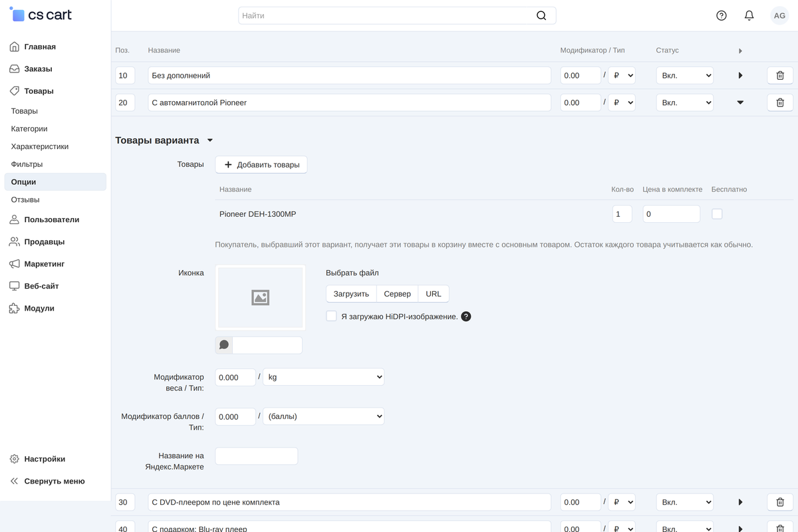Screen dimensions: 798x532
Task: Click the search magnifier icon
Action: [541, 15]
